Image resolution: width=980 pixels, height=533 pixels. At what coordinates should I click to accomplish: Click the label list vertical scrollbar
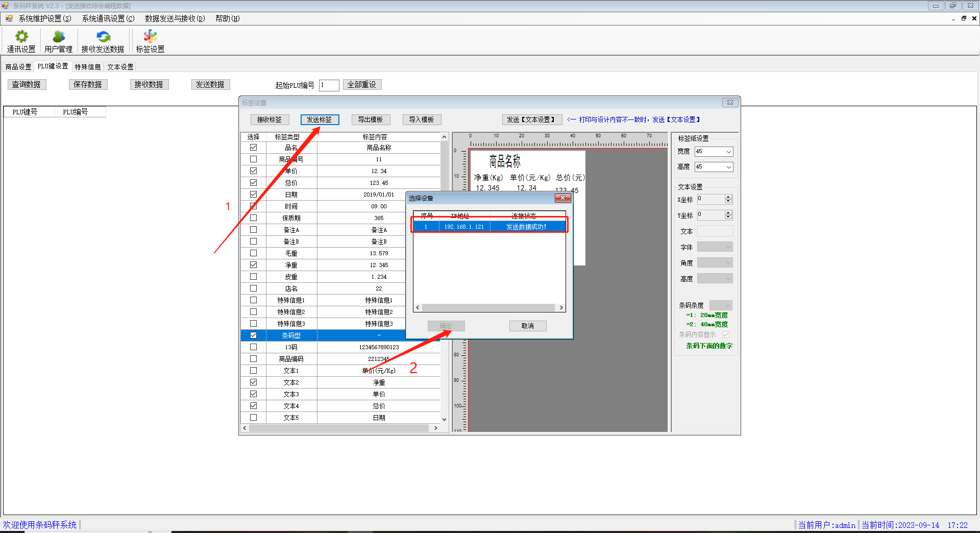[x=444, y=278]
